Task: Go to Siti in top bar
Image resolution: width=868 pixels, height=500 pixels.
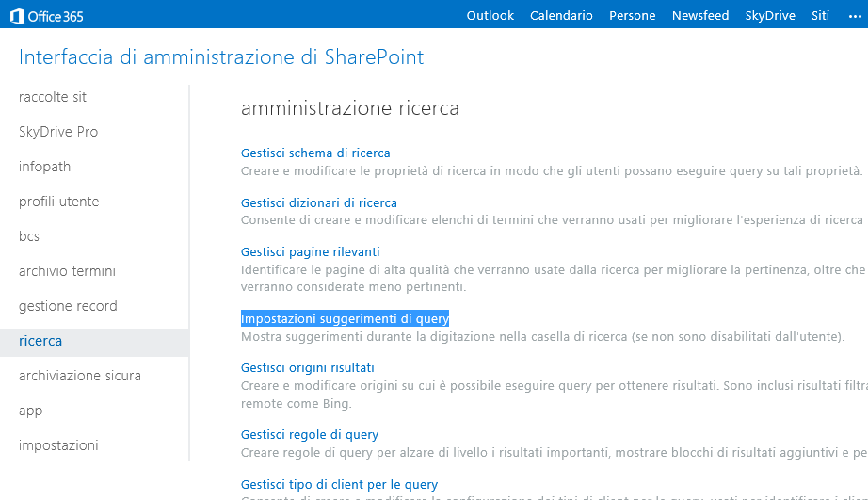Action: click(820, 15)
